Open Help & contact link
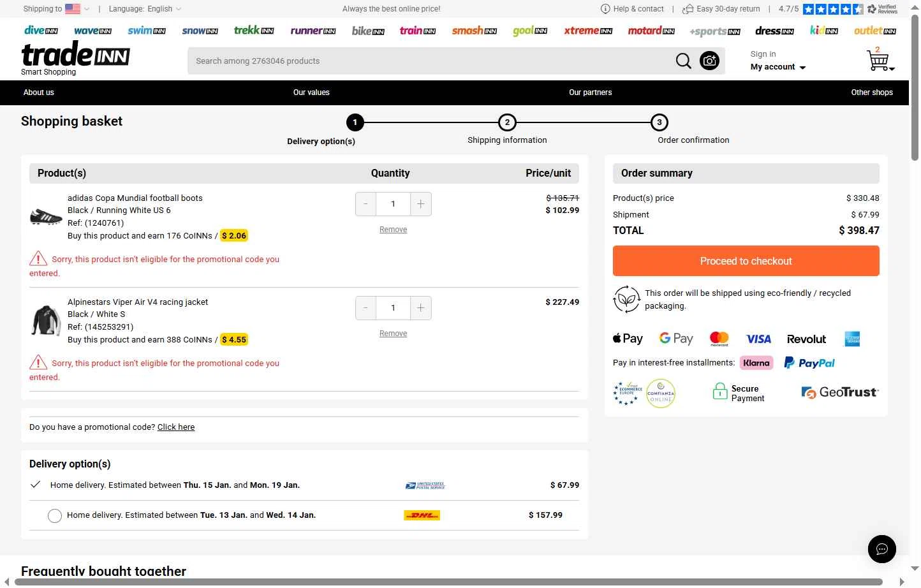921x588 pixels. point(632,9)
